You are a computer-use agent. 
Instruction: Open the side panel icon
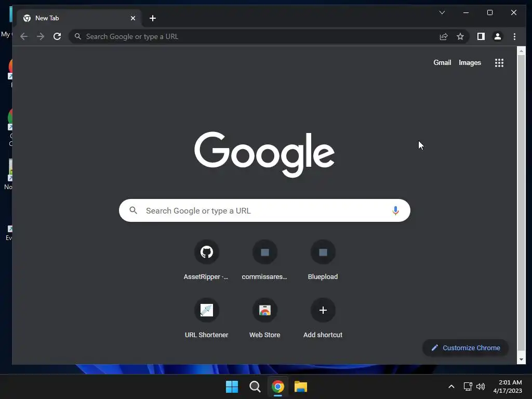pos(481,37)
